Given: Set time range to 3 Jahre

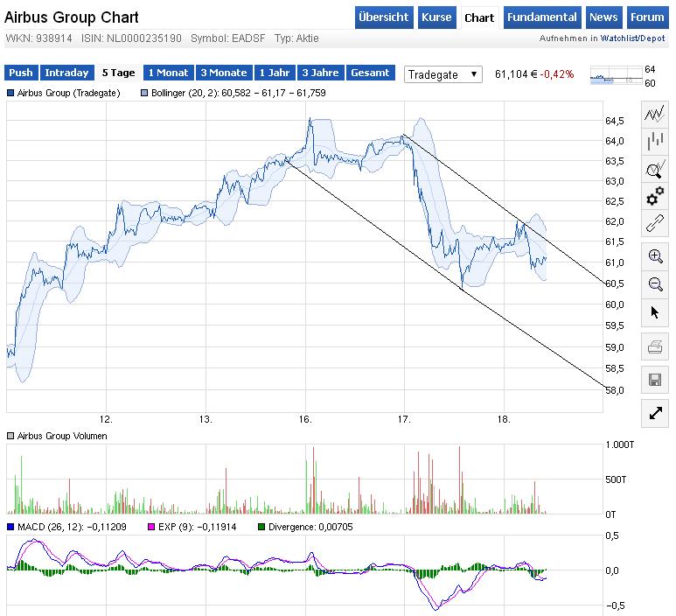Looking at the screenshot, I should click(321, 73).
